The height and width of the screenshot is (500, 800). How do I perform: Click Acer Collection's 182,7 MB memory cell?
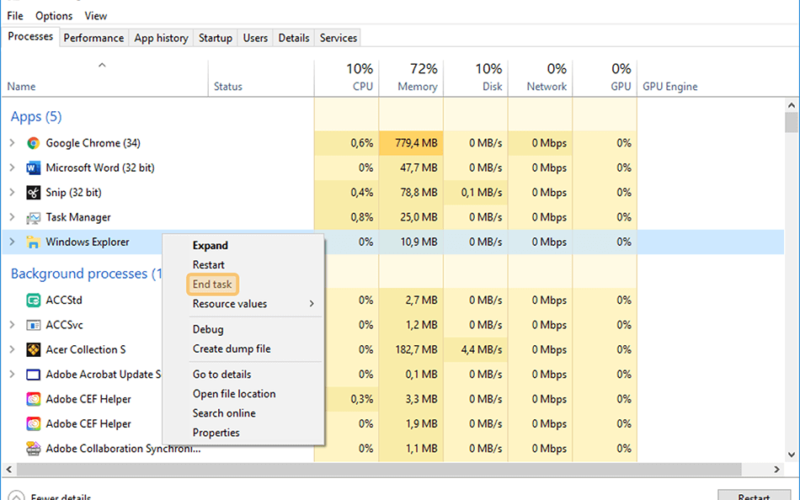(411, 349)
